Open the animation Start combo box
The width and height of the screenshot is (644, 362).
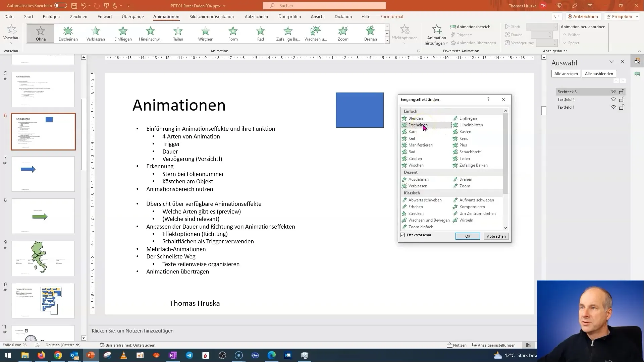[x=541, y=27]
